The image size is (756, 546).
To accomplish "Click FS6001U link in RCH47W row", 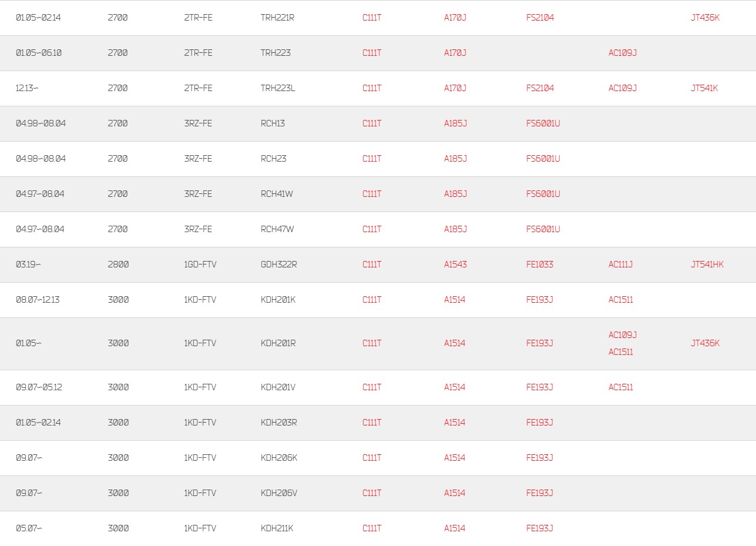I will pyautogui.click(x=543, y=229).
